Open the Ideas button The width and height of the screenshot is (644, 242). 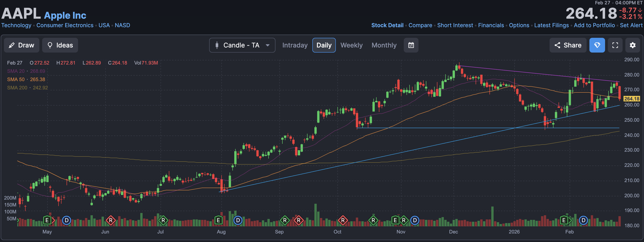point(60,45)
